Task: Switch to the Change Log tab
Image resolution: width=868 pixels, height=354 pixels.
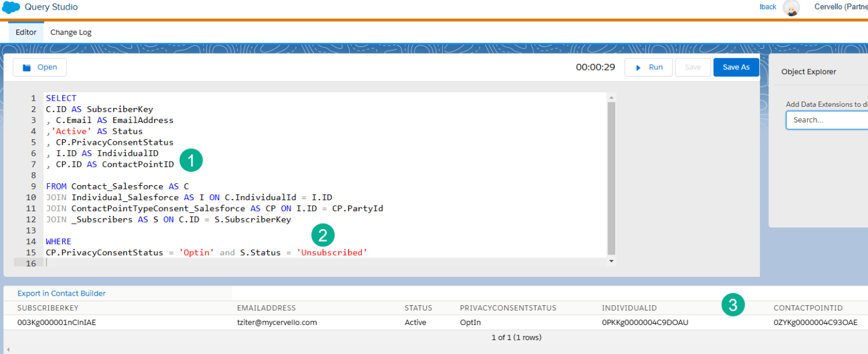Action: tap(71, 32)
